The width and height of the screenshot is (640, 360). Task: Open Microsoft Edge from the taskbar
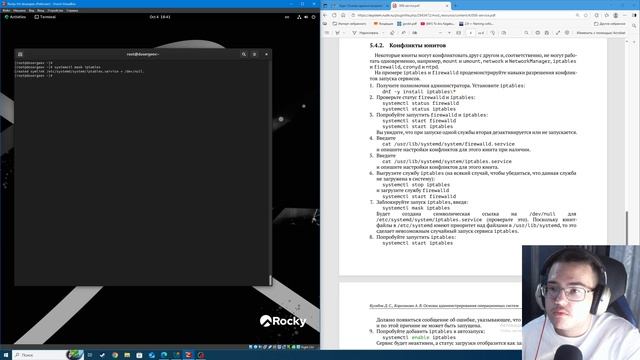point(164,355)
